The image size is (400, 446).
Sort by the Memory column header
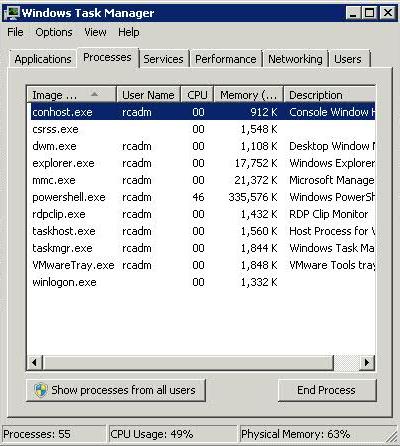coord(249,95)
